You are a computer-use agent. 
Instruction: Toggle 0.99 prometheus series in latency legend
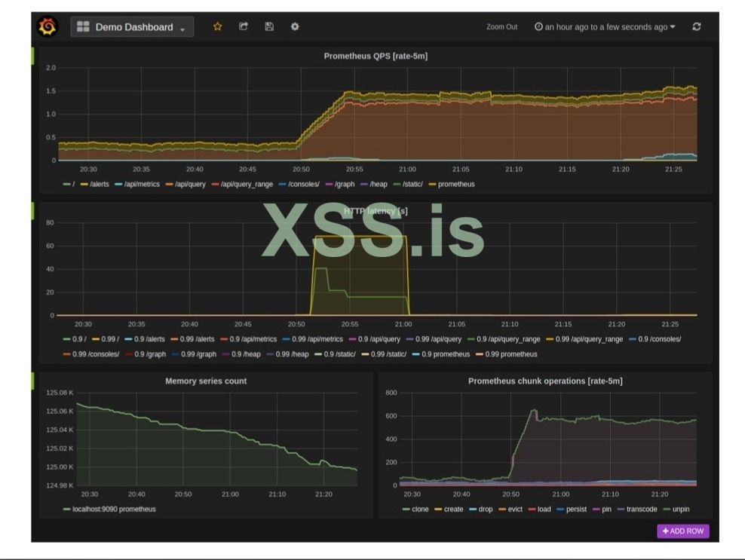point(511,354)
